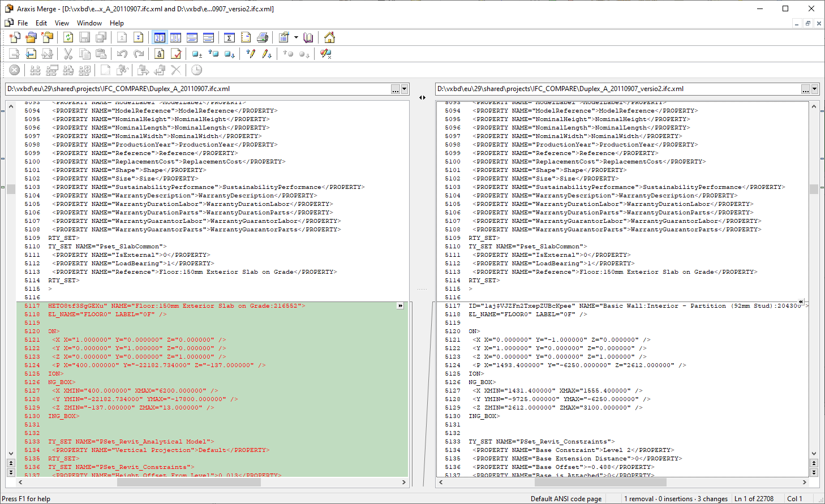Open the File menu
The image size is (825, 504).
click(x=23, y=23)
